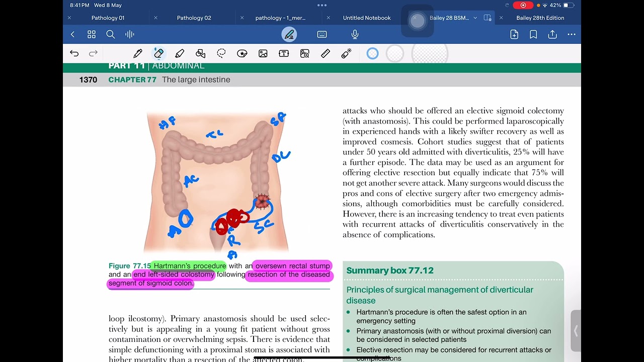Undo the last stroke

pos(74,53)
